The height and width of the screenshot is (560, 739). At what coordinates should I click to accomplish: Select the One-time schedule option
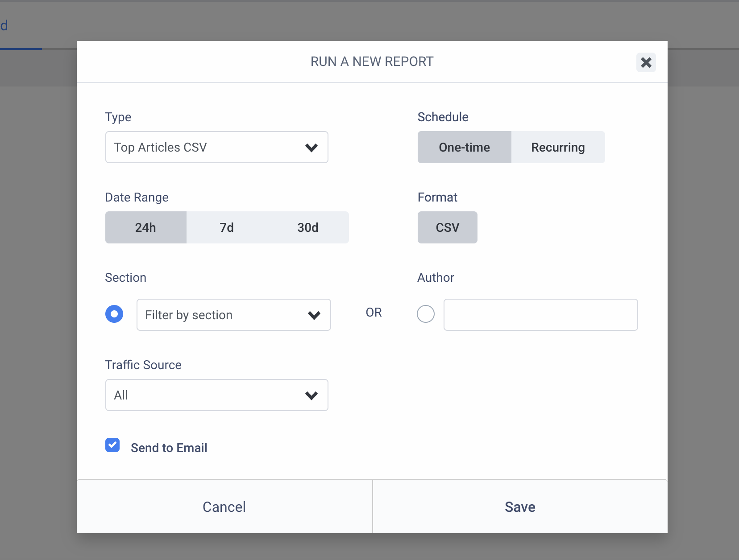464,147
